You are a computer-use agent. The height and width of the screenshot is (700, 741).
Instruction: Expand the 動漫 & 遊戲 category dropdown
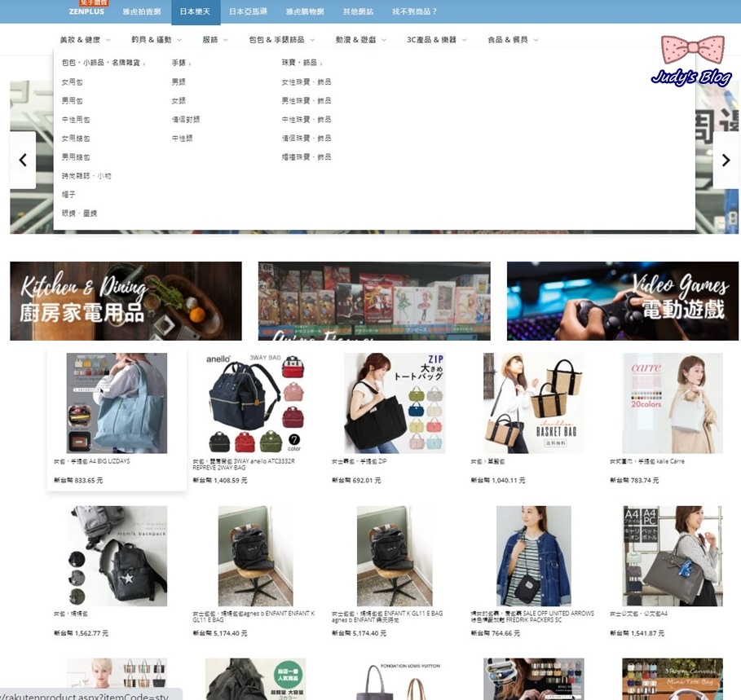tap(360, 40)
